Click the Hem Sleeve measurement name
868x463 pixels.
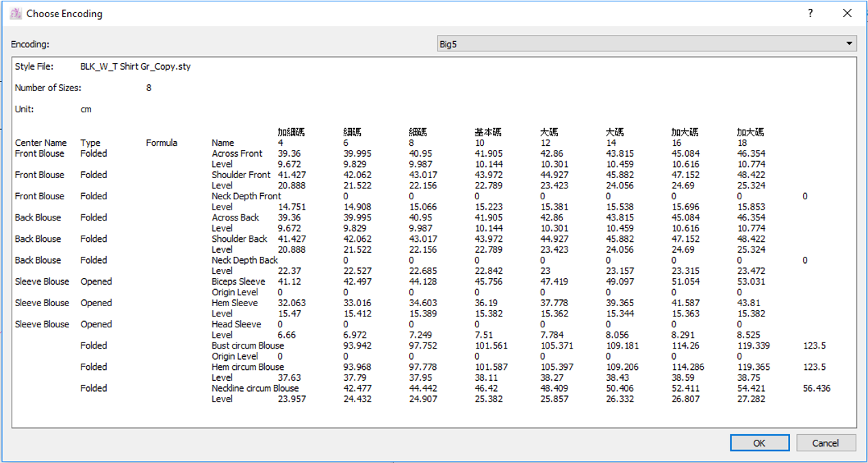pos(235,303)
